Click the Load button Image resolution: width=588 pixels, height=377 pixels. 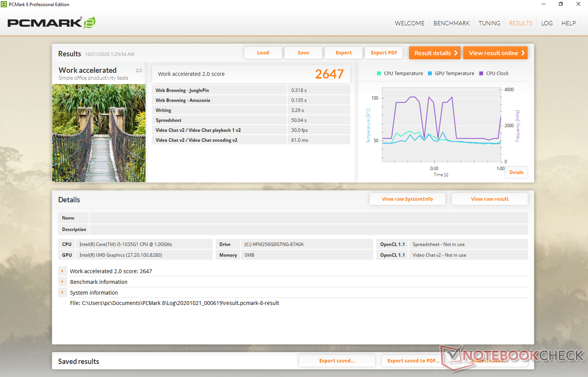tap(263, 53)
